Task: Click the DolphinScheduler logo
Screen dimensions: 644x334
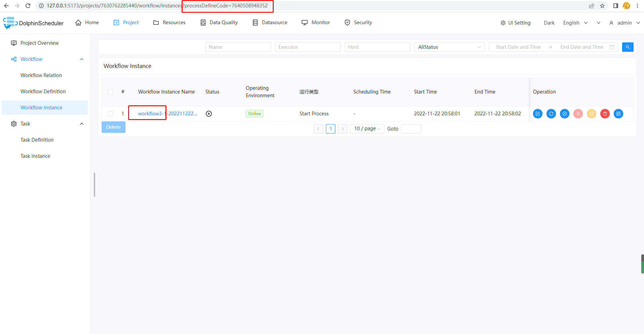Action: click(33, 23)
